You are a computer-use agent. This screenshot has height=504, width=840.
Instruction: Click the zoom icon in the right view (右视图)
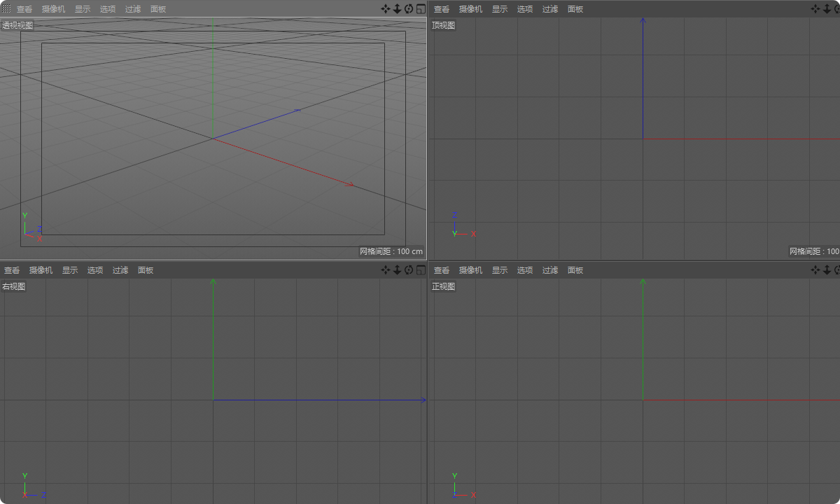tap(397, 270)
